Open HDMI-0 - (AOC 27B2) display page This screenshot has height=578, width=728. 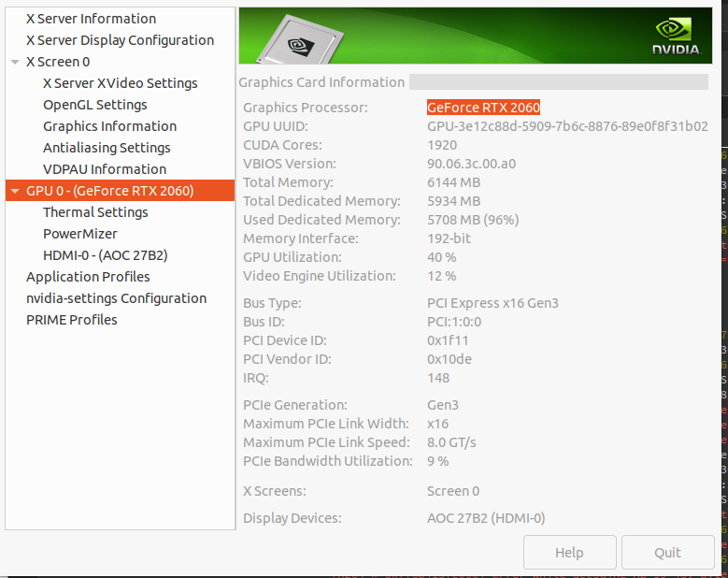point(106,255)
